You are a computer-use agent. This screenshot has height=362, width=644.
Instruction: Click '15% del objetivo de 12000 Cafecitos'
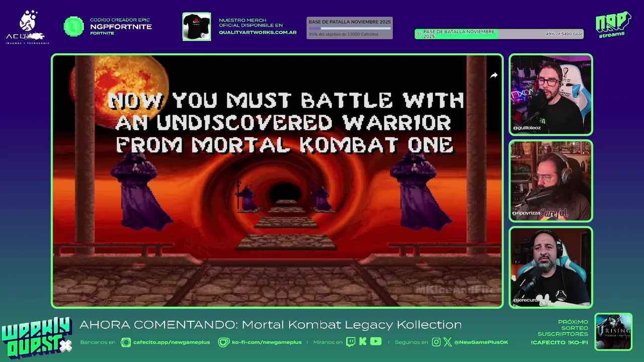tap(344, 34)
